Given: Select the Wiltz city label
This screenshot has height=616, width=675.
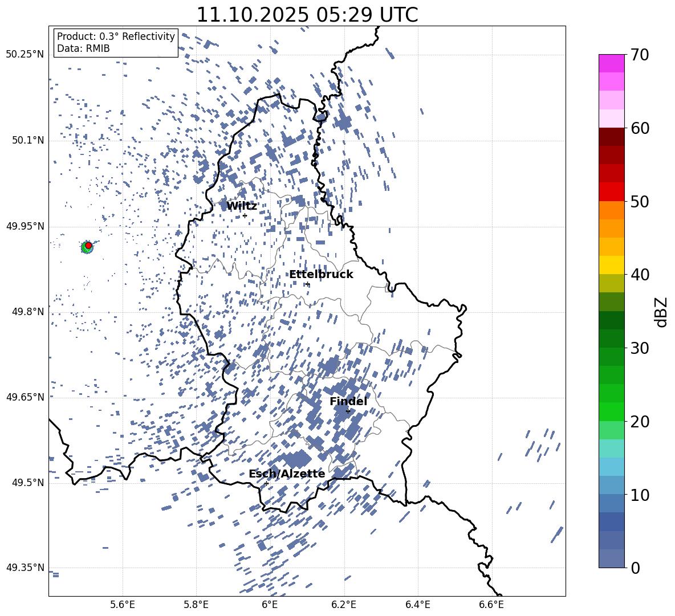Looking at the screenshot, I should [242, 206].
